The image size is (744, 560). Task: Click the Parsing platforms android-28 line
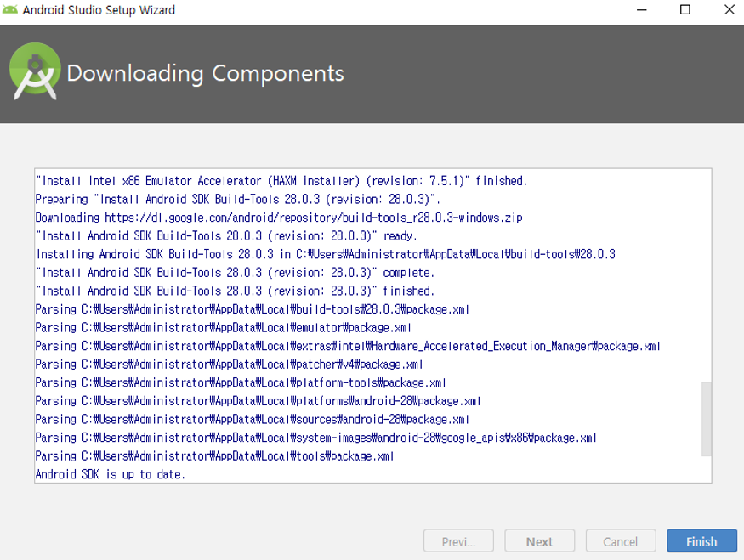[258, 401]
